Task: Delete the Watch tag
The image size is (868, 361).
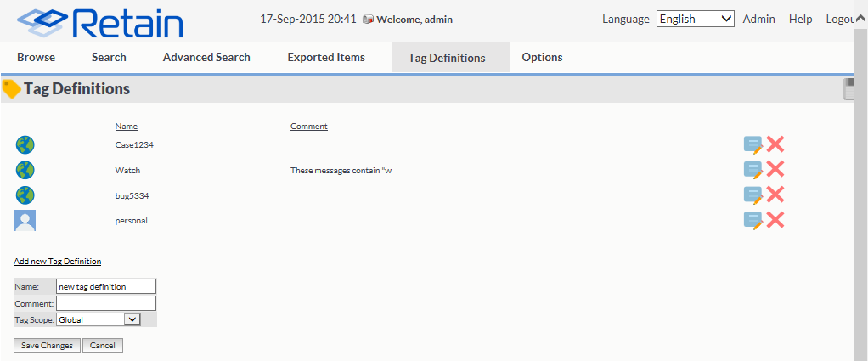Action: 775,170
